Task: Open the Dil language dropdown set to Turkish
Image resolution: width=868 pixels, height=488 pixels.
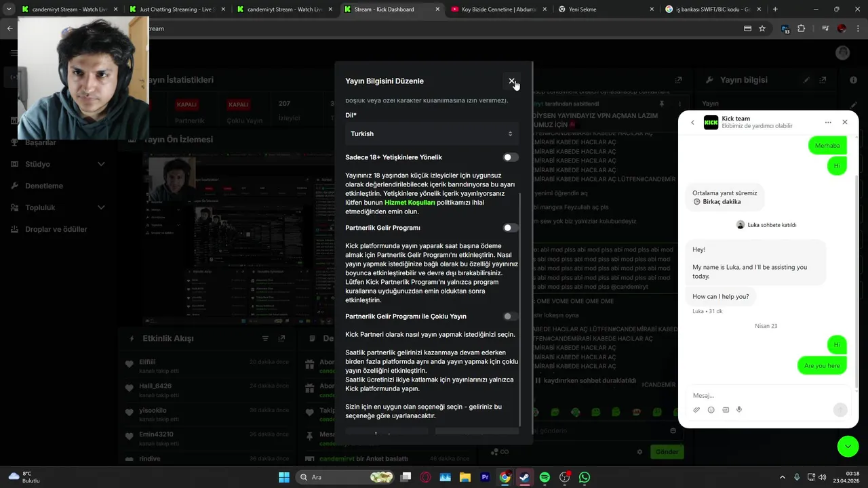Action: [x=432, y=134]
